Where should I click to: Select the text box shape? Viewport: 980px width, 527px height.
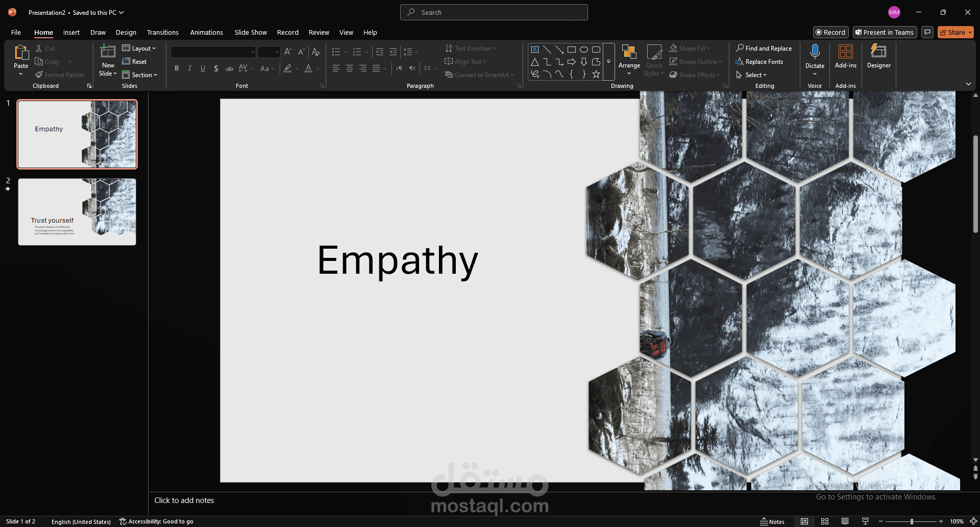tap(535, 50)
